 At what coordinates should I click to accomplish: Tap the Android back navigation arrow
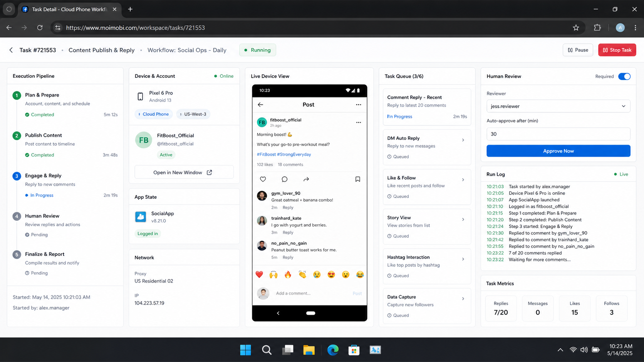point(278,313)
